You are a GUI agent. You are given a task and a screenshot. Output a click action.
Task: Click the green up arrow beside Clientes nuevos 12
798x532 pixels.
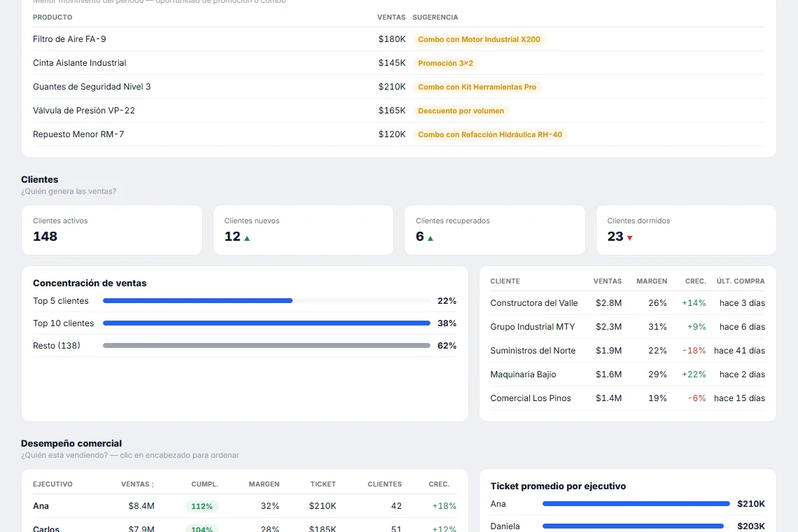coord(247,238)
